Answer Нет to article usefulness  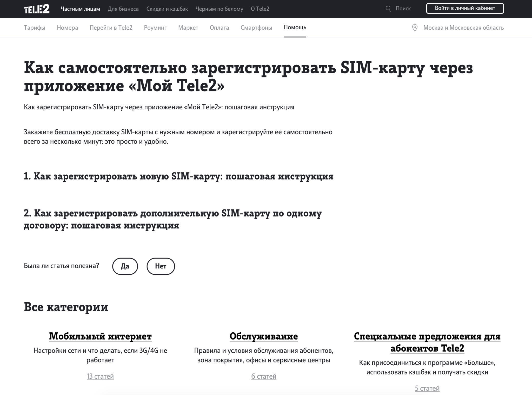(161, 266)
